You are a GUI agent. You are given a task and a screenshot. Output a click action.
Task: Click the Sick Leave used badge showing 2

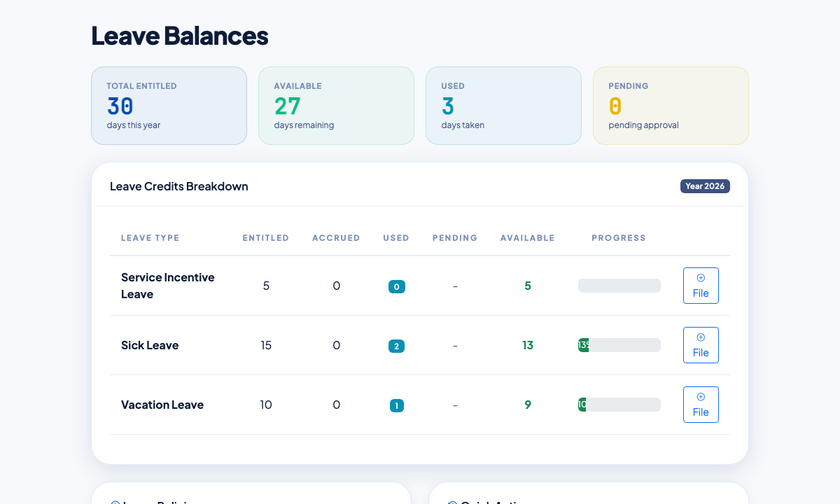click(396, 346)
